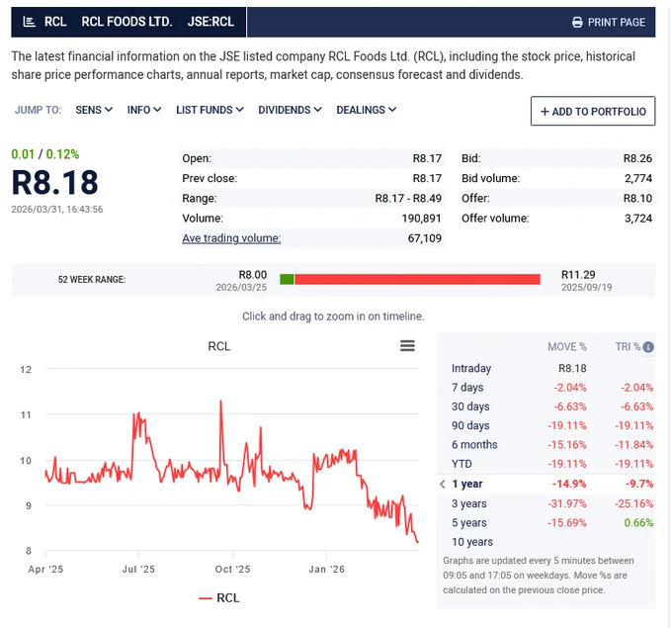Click the 52 week high R11.29
672x628 pixels.
pos(578,275)
